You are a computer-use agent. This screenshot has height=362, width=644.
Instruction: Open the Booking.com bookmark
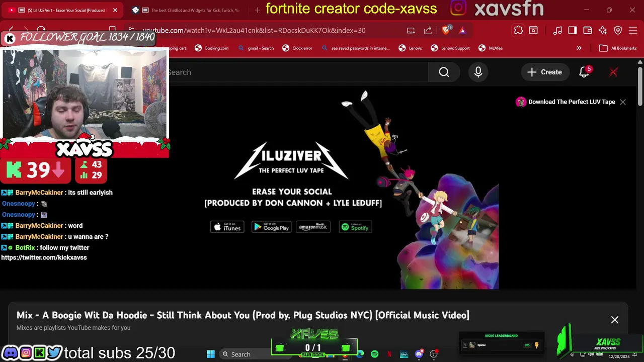click(211, 48)
